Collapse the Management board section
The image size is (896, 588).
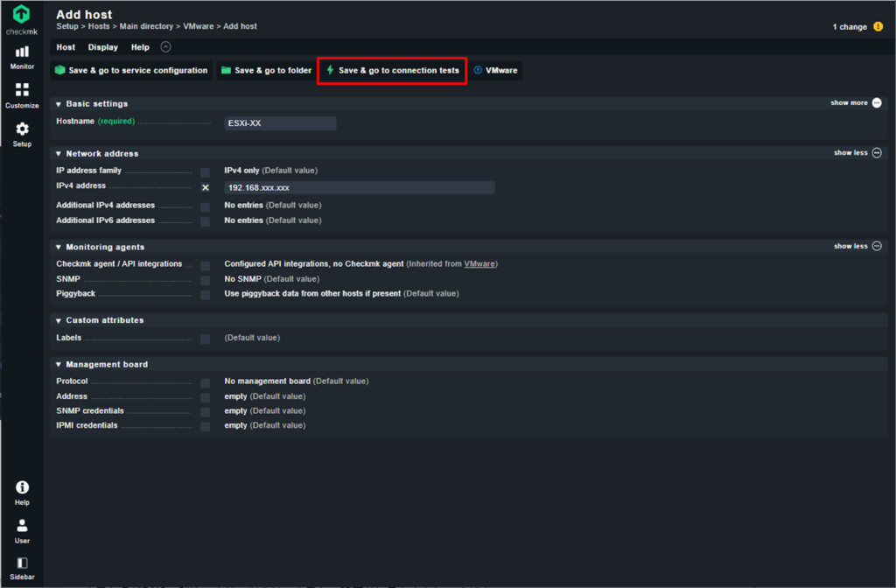pos(59,365)
